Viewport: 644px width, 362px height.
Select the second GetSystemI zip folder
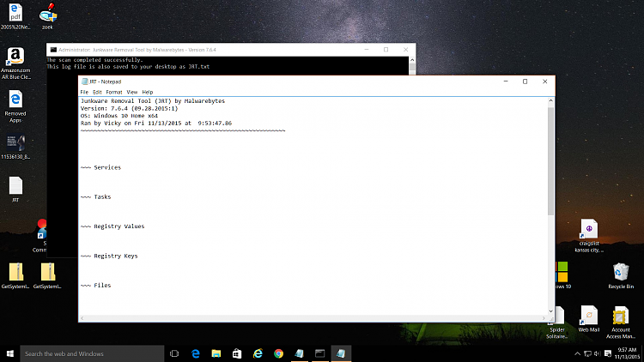(x=47, y=276)
